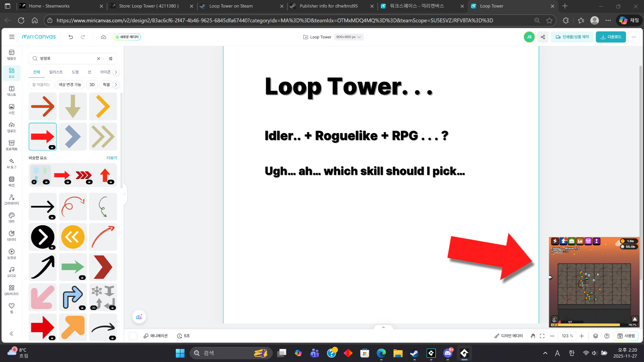This screenshot has height=362, width=644.
Task: Open the 오디오 (Audio) panel
Action: (11, 272)
